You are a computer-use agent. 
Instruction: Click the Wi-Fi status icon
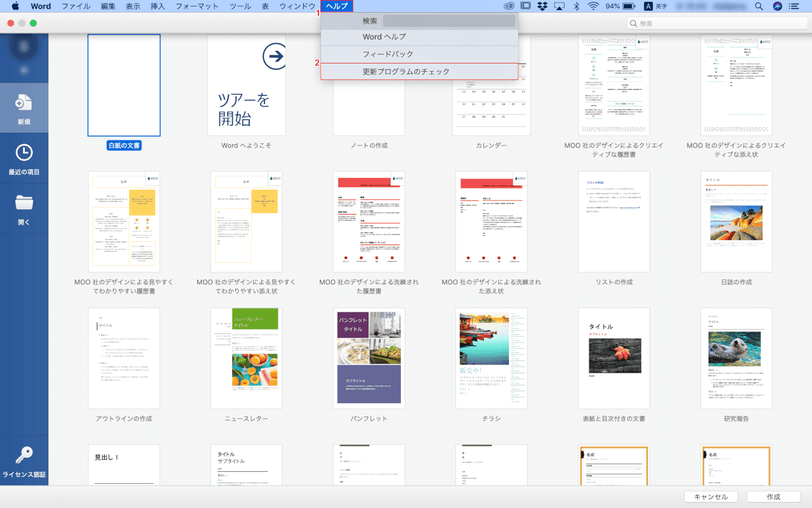click(593, 6)
